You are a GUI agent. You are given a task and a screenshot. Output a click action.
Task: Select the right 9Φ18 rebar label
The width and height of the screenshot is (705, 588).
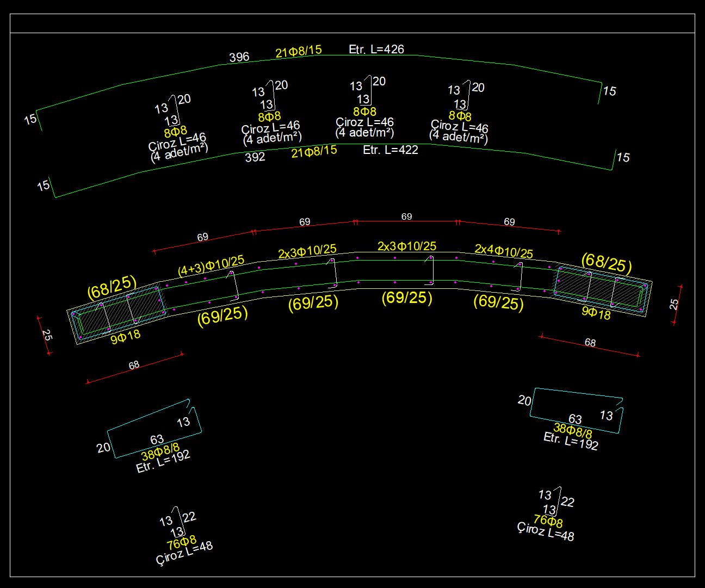(596, 313)
